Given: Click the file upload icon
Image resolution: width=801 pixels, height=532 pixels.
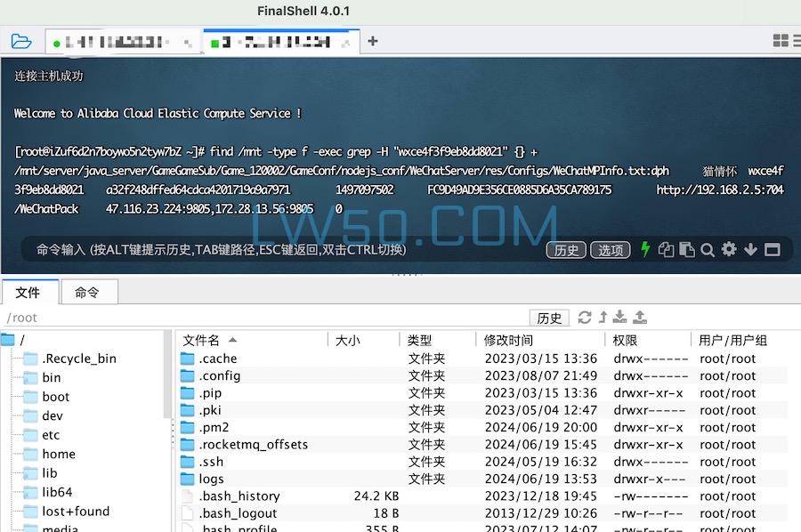Looking at the screenshot, I should click(x=640, y=317).
